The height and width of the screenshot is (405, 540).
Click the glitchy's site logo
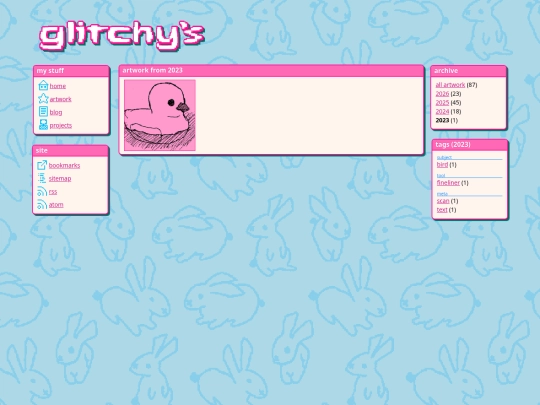(122, 36)
